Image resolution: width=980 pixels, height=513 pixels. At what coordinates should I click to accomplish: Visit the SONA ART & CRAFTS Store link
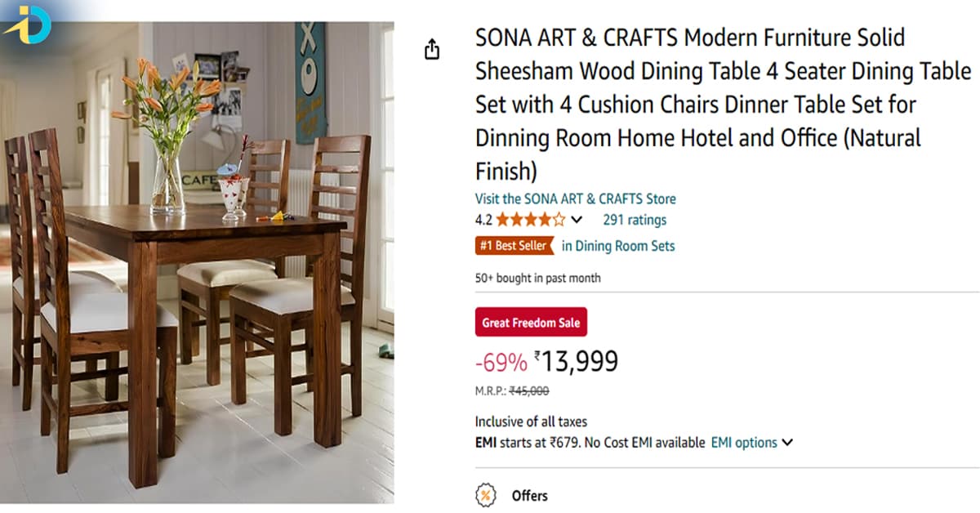(575, 199)
